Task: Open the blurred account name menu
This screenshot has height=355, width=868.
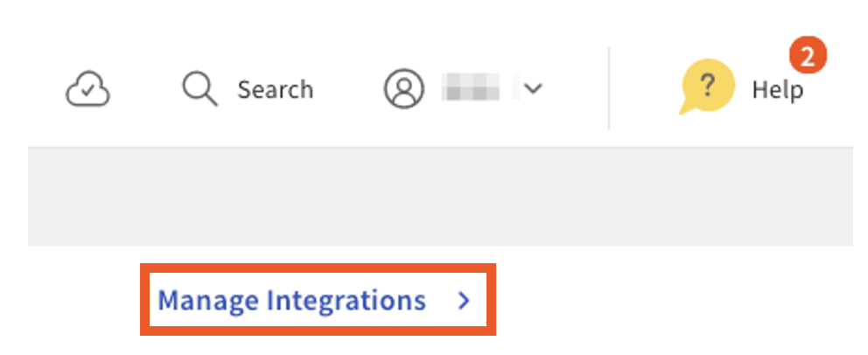Action: point(471,88)
